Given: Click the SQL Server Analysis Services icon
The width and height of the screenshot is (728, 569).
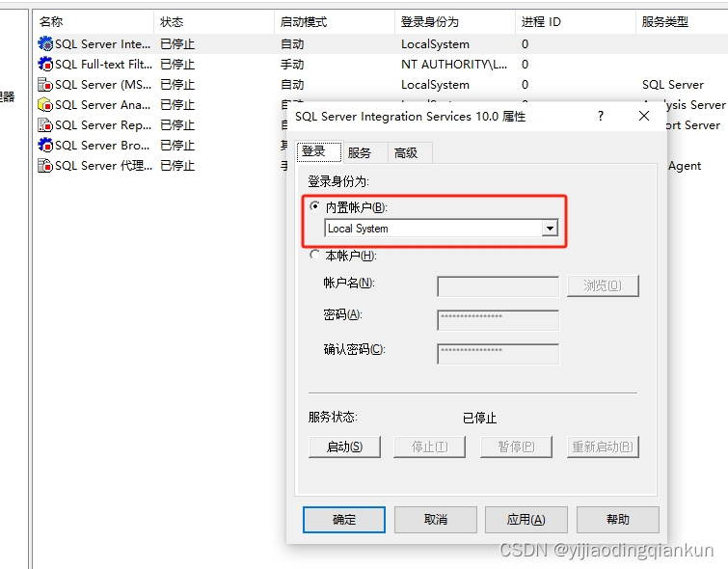Looking at the screenshot, I should [x=45, y=104].
